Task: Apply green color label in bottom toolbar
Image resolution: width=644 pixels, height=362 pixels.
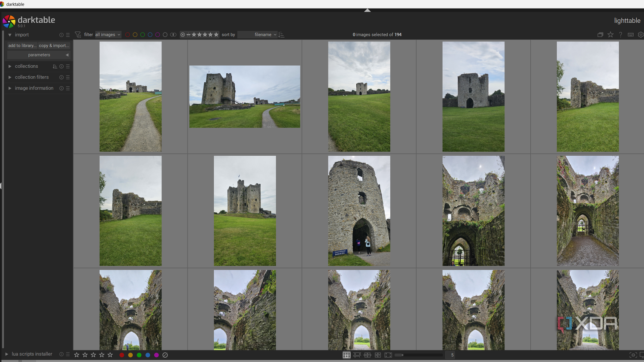Action: point(139,355)
